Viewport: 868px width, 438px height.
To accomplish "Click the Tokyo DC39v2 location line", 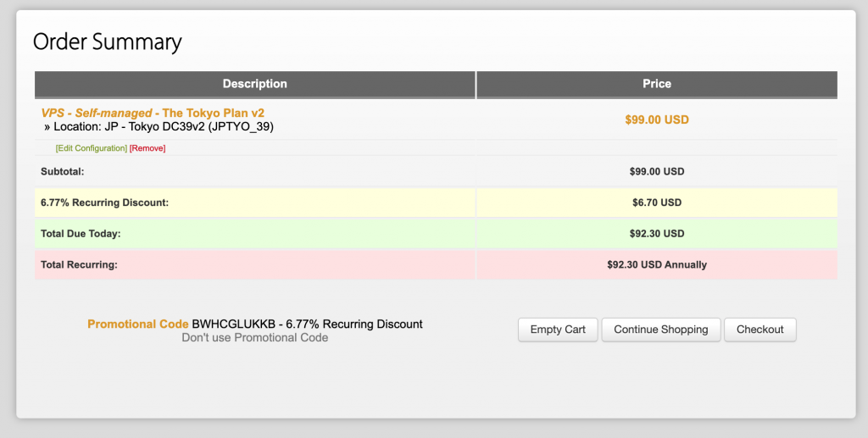I will point(163,127).
